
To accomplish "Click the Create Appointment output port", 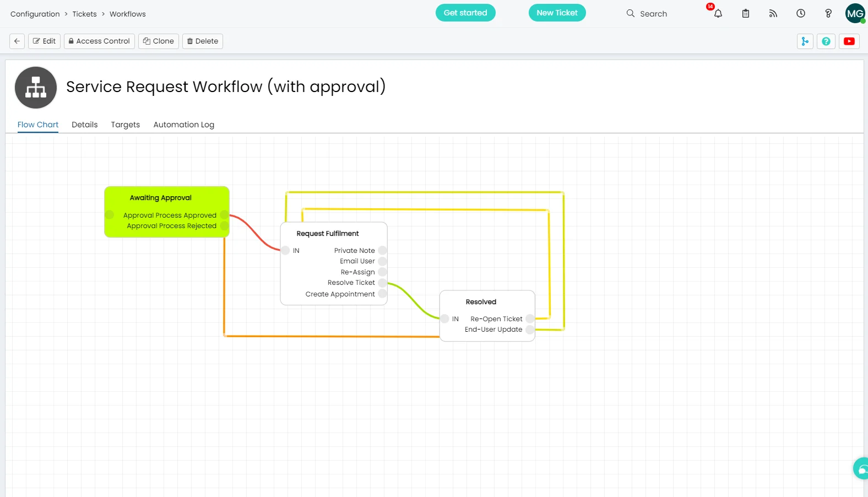I will [x=382, y=294].
